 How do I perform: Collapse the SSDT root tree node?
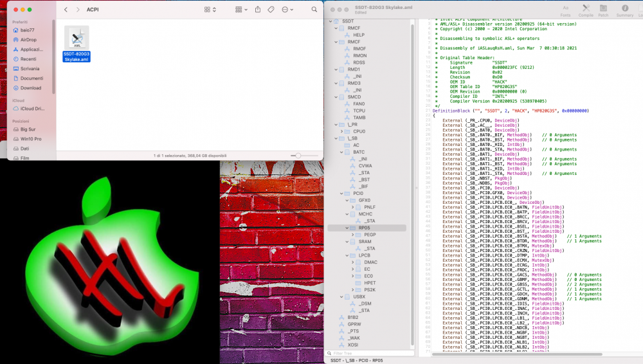[331, 21]
